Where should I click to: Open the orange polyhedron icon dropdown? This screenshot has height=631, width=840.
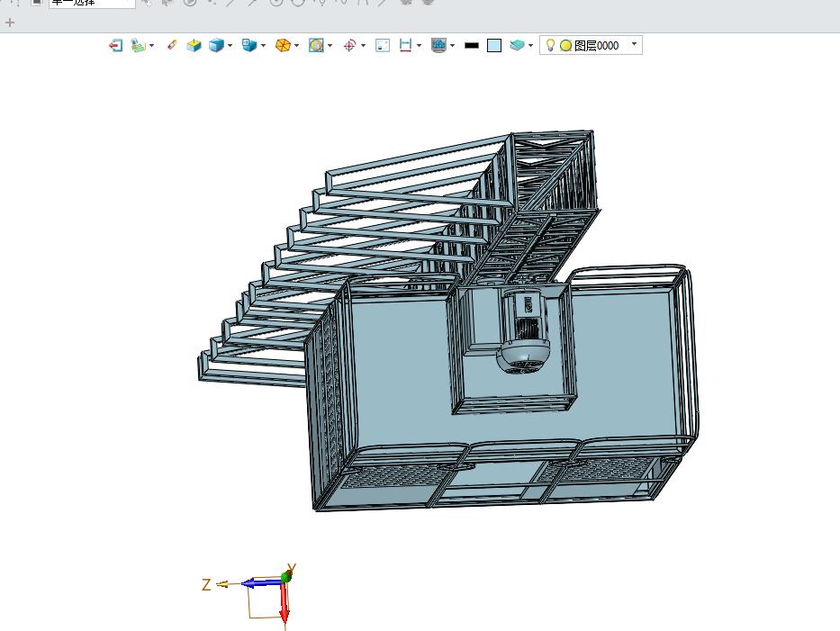297,46
